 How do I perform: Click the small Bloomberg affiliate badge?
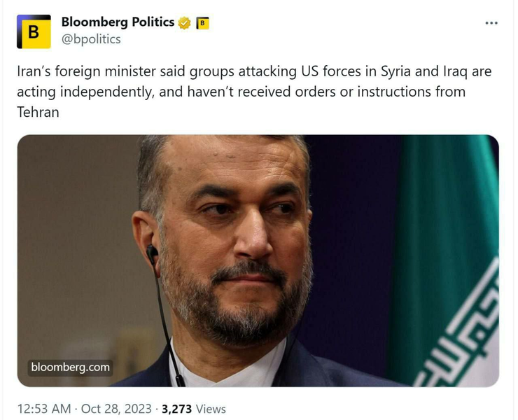click(x=202, y=22)
